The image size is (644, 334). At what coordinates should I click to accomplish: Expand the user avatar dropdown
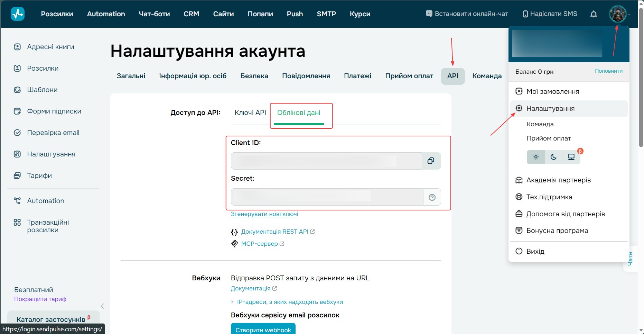618,14
